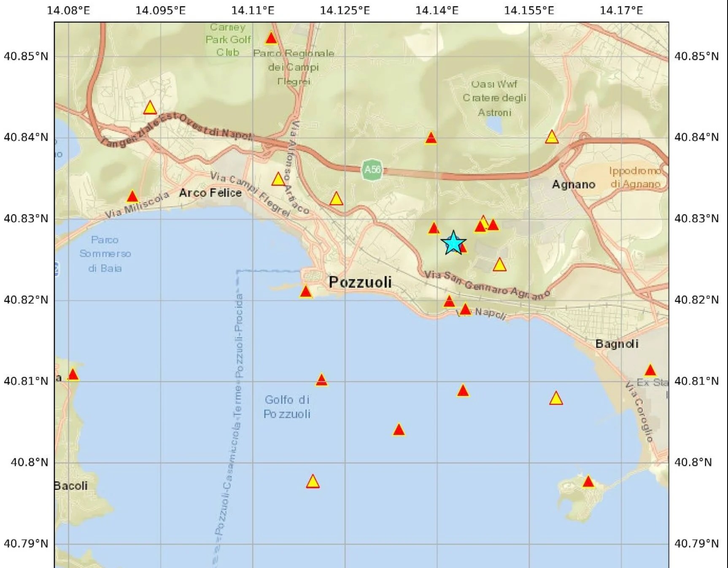The width and height of the screenshot is (728, 568).
Task: Click the yellow triangle above Tangenziale Est-Ovest
Action: [x=150, y=108]
